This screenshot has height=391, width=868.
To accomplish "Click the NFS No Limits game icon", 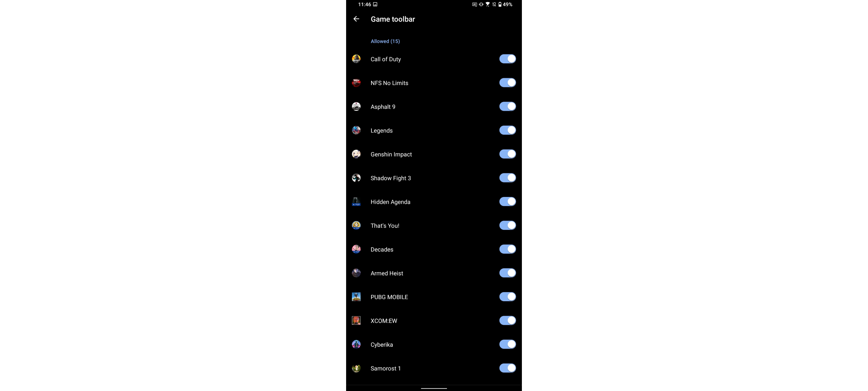I will pos(356,83).
